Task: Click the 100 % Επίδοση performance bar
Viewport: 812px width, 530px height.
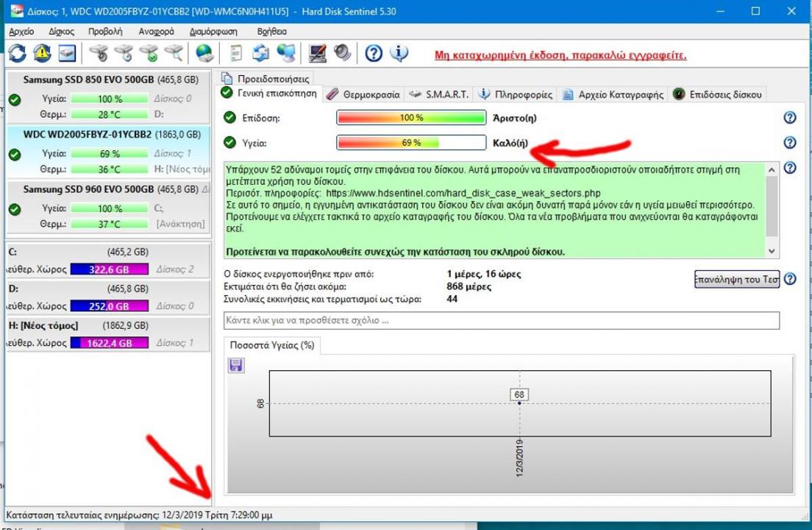Action: pos(411,118)
